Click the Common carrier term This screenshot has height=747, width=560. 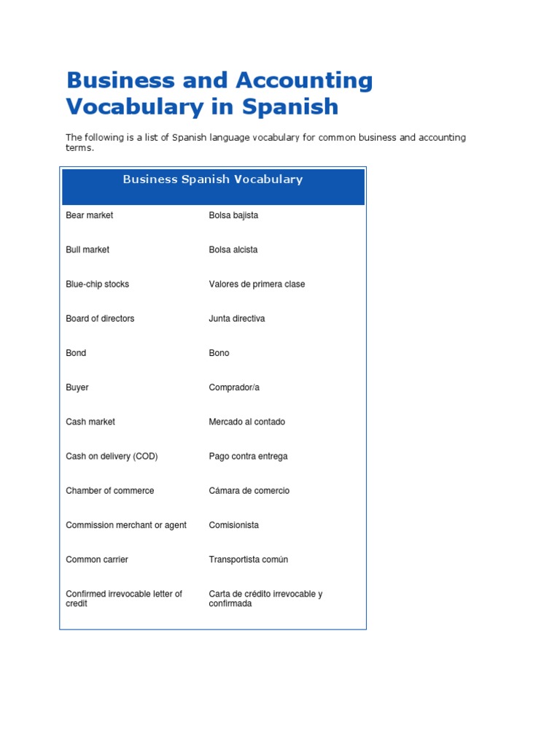click(x=97, y=560)
